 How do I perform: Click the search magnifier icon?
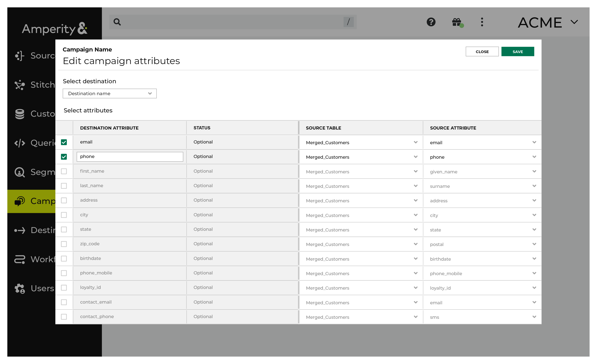pos(117,22)
